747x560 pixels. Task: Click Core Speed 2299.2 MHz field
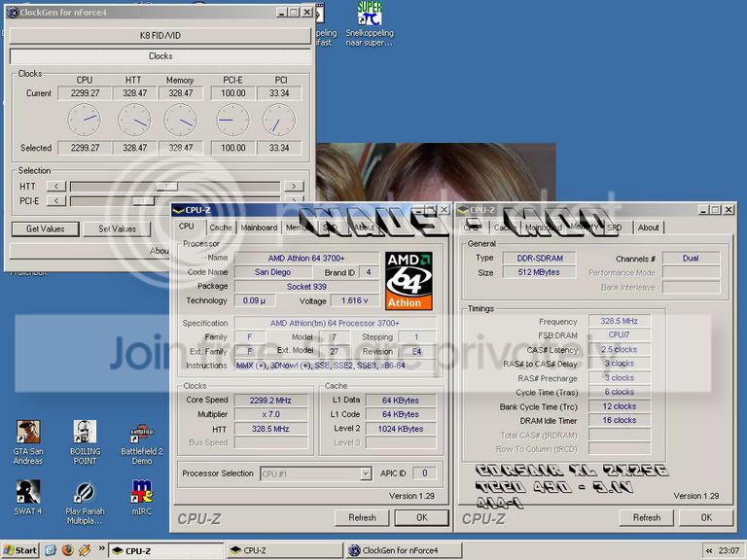[x=270, y=401]
